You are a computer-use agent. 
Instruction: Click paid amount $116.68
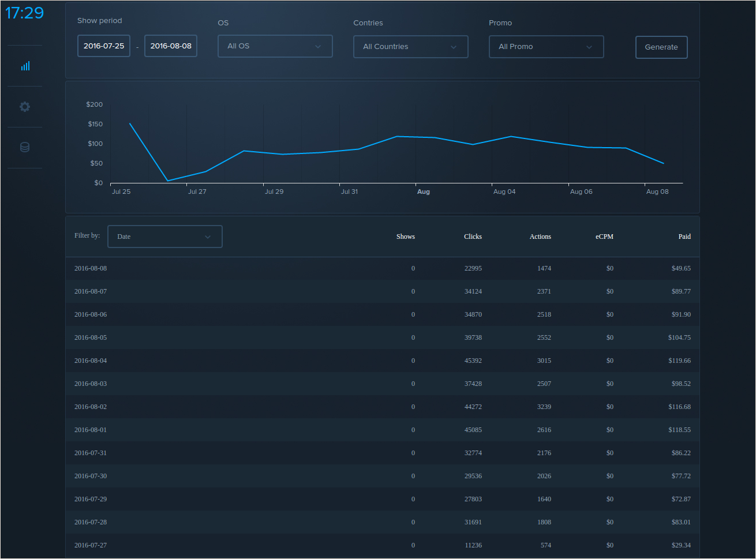pos(679,407)
